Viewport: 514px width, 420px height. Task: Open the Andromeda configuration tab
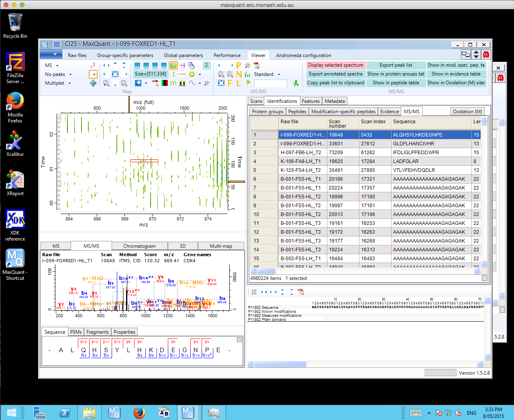[304, 55]
